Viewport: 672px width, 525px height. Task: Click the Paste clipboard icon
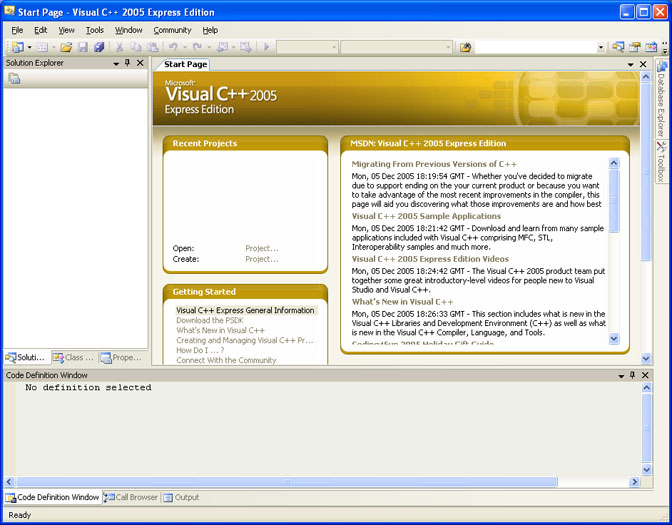152,47
